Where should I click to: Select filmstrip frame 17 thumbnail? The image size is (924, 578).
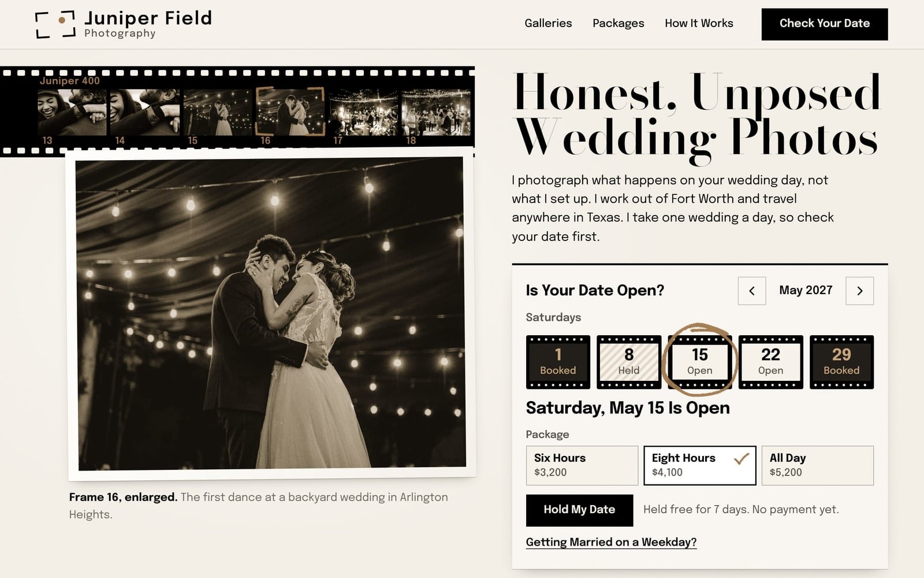pyautogui.click(x=363, y=112)
